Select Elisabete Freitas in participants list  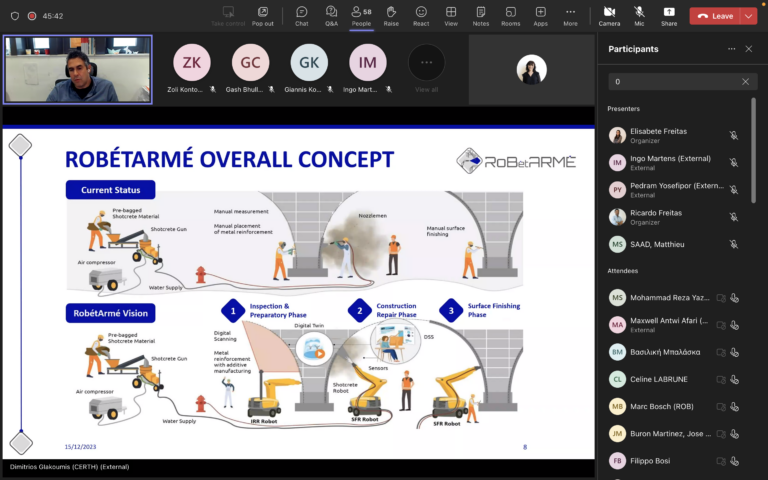pos(675,135)
